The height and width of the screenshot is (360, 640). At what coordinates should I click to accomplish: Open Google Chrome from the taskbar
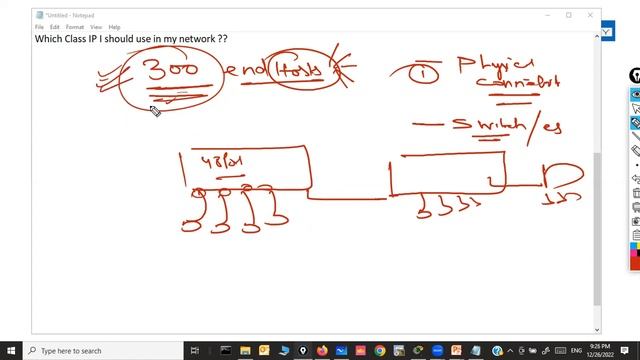(380, 350)
